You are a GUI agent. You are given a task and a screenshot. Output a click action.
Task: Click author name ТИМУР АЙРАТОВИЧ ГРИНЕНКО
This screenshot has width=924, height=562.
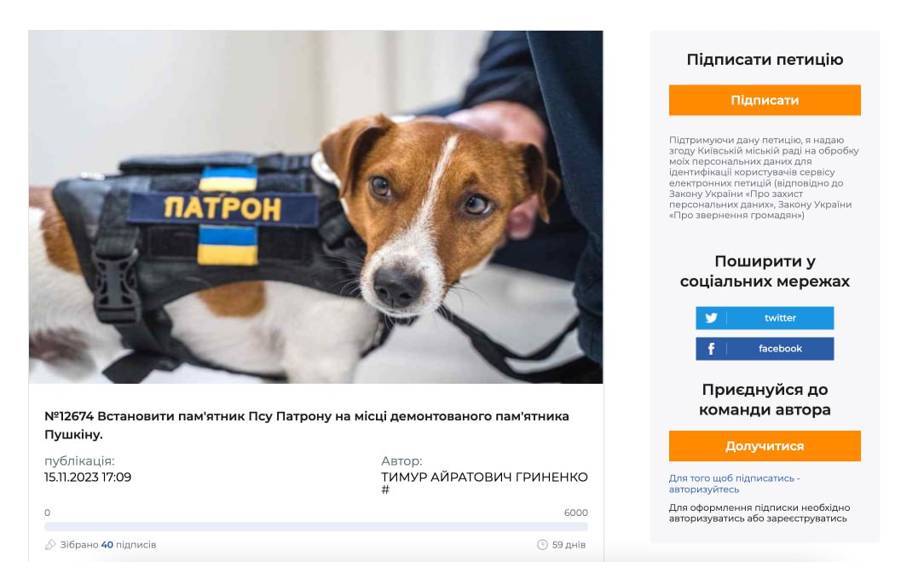(484, 477)
